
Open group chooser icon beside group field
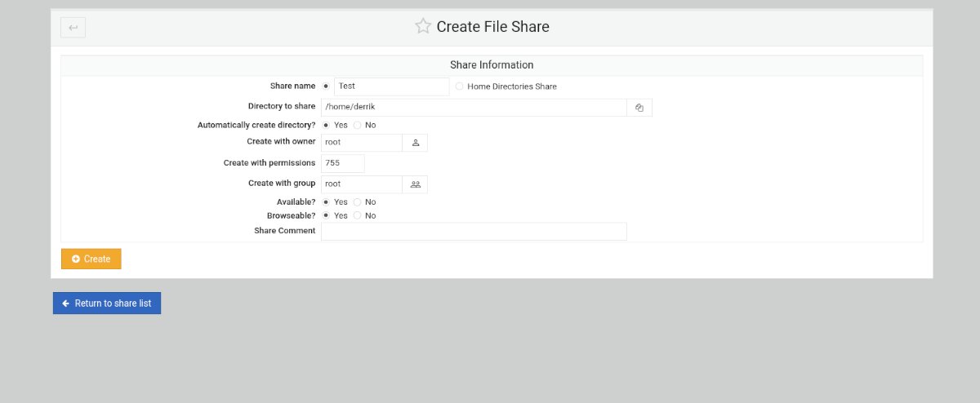point(415,184)
